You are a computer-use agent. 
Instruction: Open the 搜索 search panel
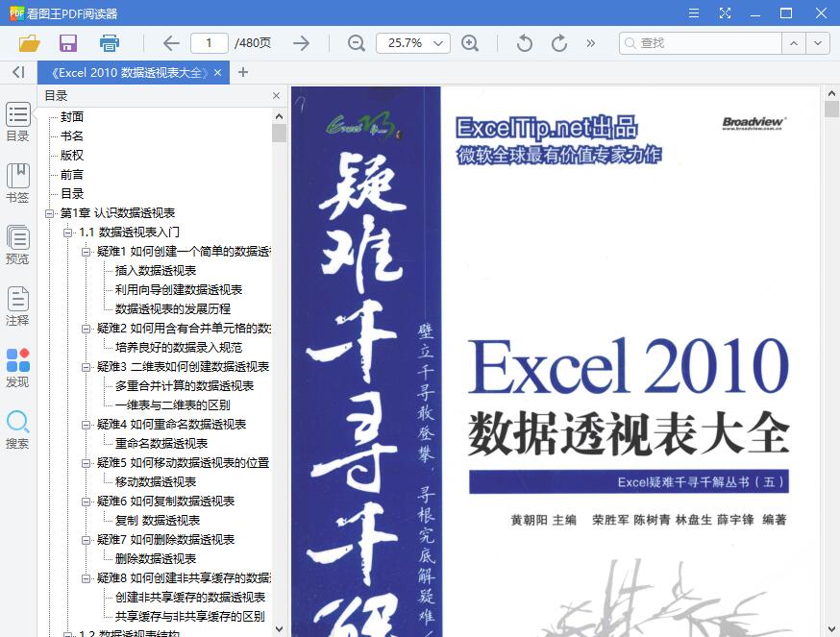click(x=17, y=429)
